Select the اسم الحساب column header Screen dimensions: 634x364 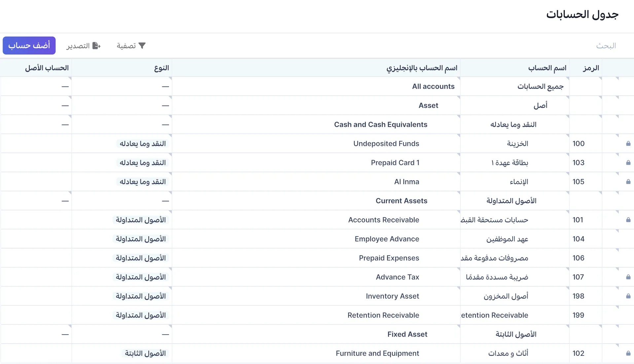[547, 68]
